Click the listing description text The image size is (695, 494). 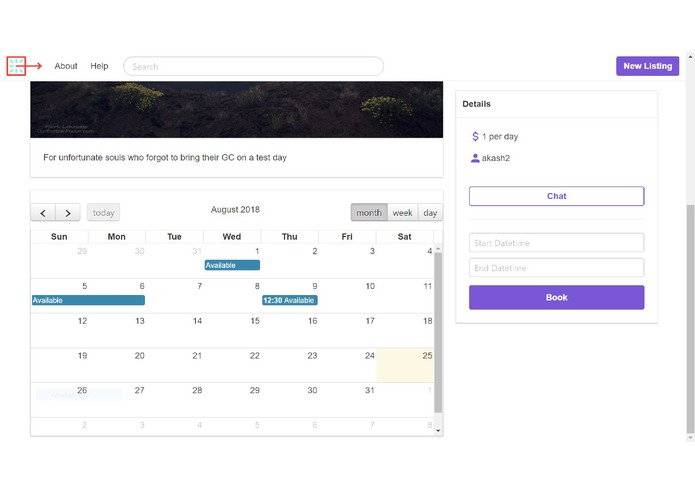(x=165, y=158)
